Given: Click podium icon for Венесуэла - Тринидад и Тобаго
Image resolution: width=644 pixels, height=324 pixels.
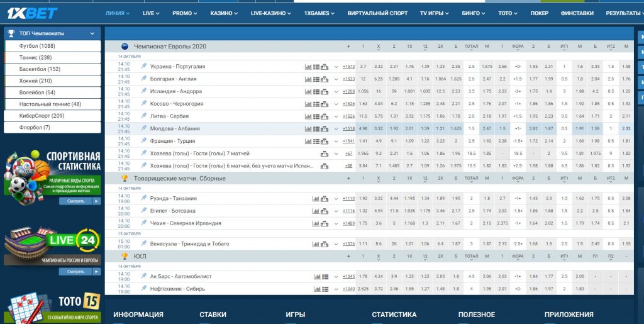Looking at the screenshot, I should [325, 244].
